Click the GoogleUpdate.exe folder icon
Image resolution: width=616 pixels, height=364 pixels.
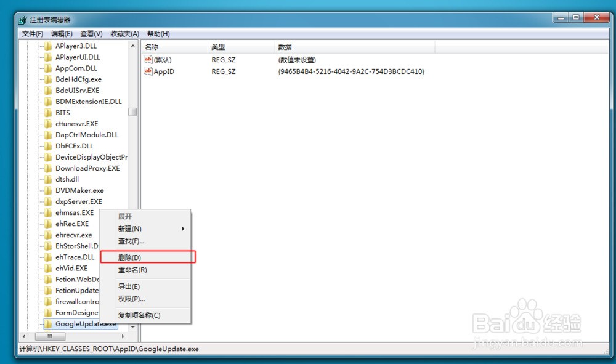(48, 324)
